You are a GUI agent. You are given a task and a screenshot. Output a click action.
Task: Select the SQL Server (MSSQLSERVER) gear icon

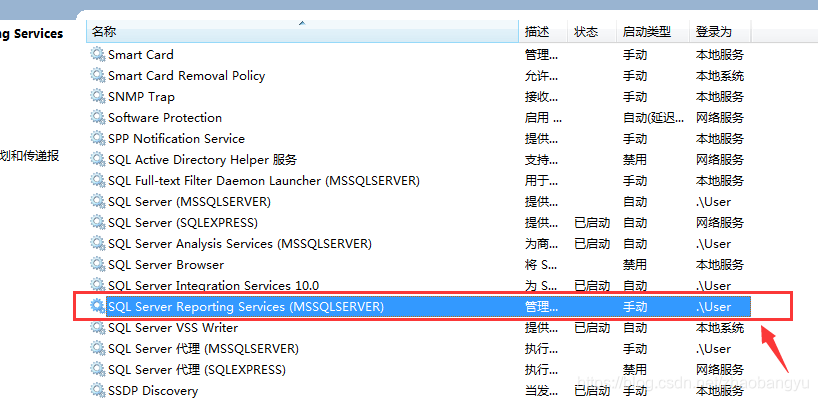click(98, 201)
